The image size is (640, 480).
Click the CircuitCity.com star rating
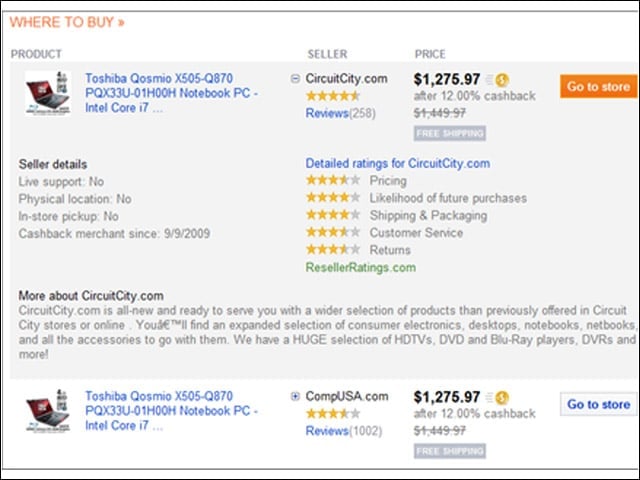[333, 96]
